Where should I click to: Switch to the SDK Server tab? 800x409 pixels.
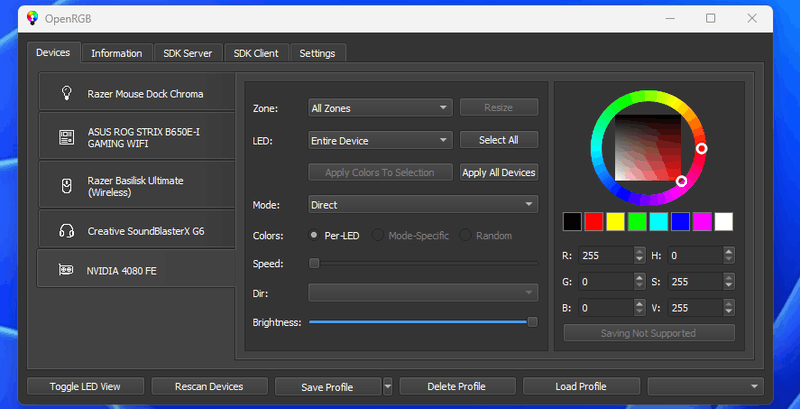click(x=187, y=53)
